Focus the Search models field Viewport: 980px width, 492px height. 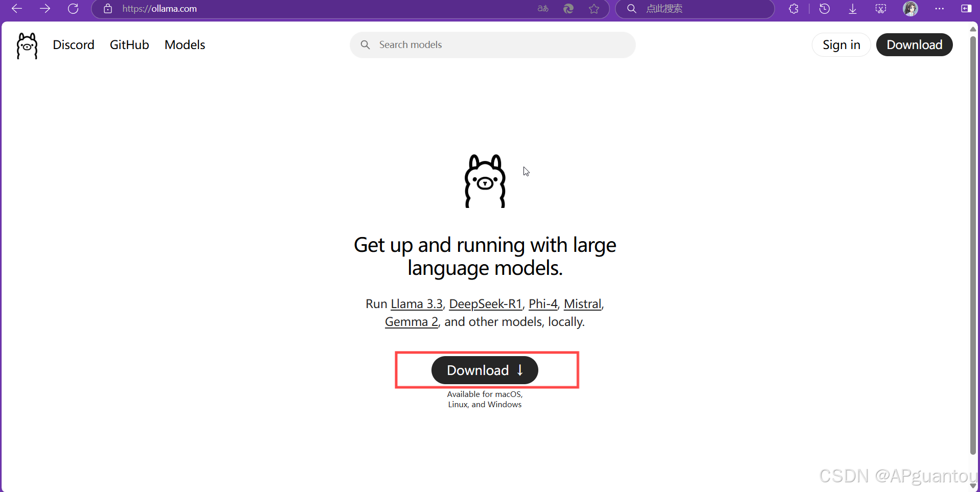[493, 45]
